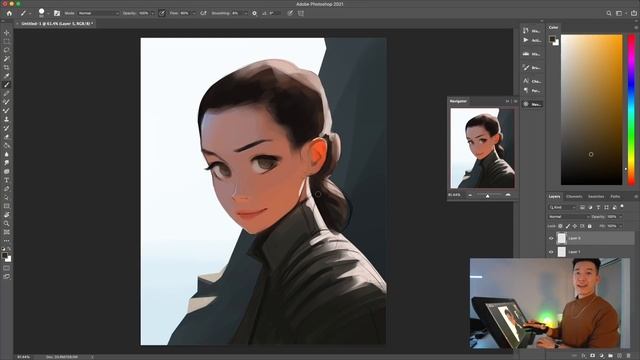
Task: Click the Share icon in top right
Action: (x=633, y=13)
